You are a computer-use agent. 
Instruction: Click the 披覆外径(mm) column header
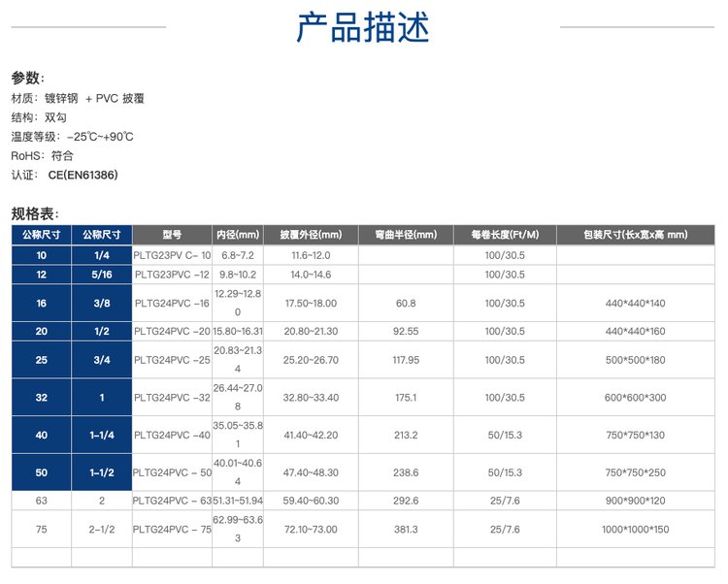311,235
